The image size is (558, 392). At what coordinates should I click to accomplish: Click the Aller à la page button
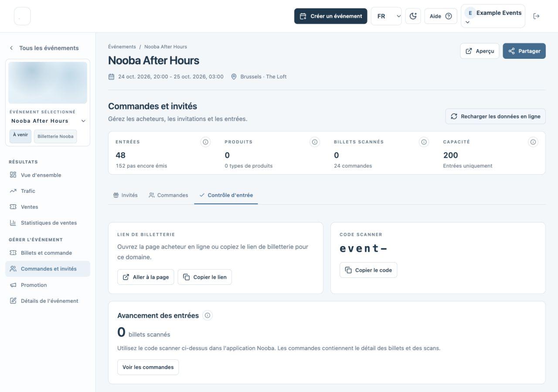click(146, 277)
